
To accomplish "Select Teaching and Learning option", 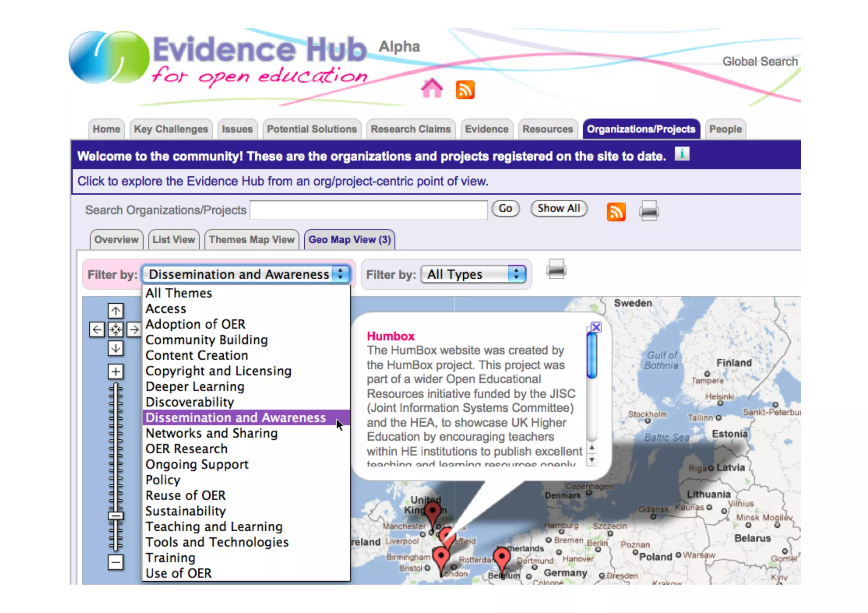I will point(246,526).
